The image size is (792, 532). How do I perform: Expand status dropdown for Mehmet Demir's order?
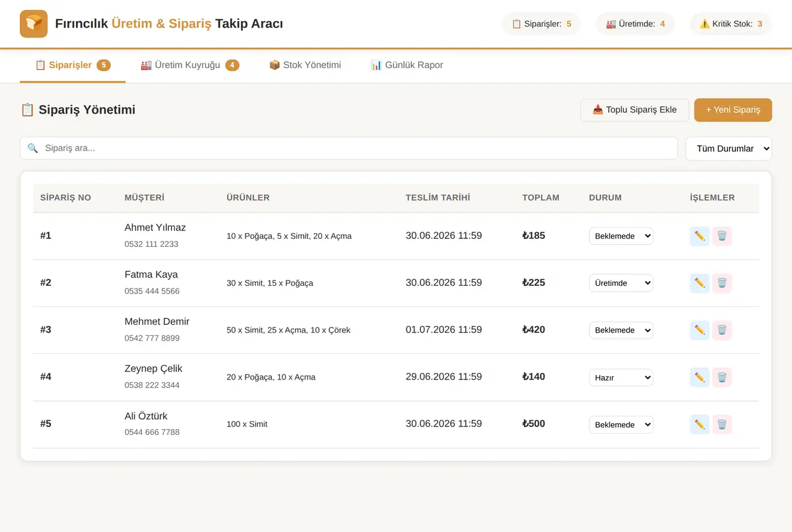click(x=621, y=330)
